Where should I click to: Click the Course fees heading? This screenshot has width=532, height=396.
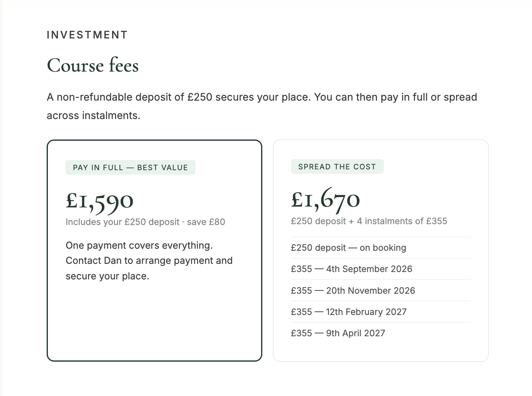point(93,65)
